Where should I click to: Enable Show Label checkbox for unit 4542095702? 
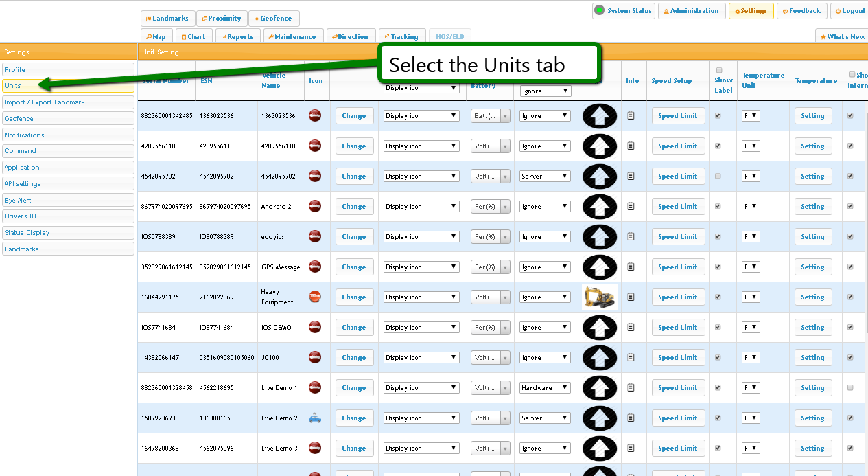click(x=718, y=177)
